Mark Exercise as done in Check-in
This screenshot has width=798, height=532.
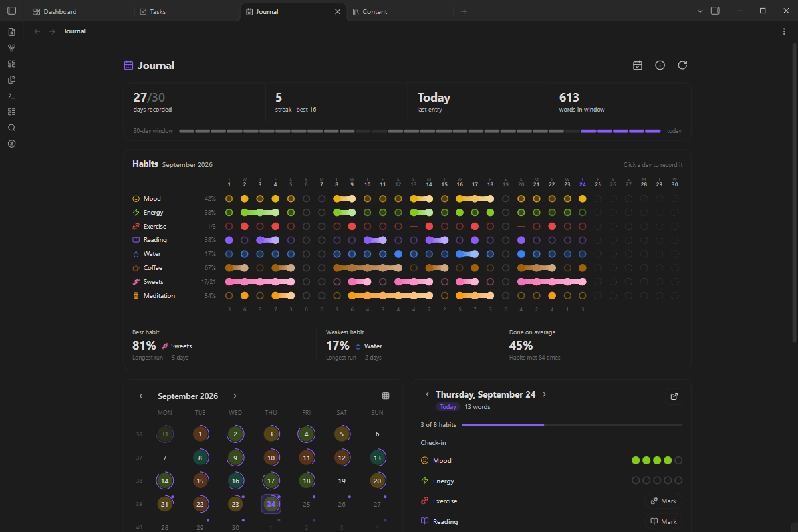(x=663, y=501)
